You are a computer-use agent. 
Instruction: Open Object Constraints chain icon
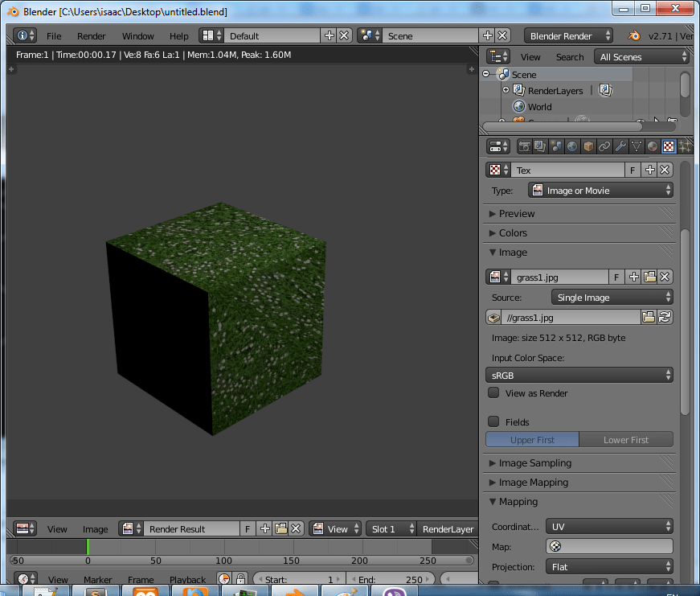tap(604, 146)
